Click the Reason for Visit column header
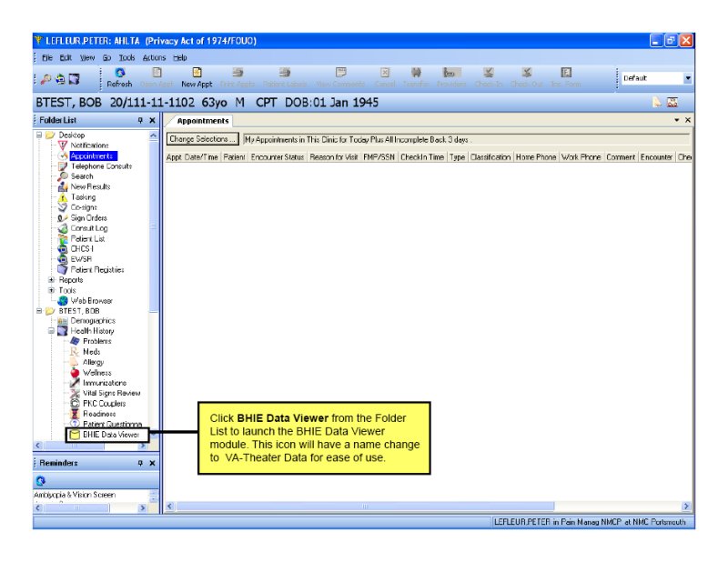This screenshot has width=728, height=562. pos(334,157)
